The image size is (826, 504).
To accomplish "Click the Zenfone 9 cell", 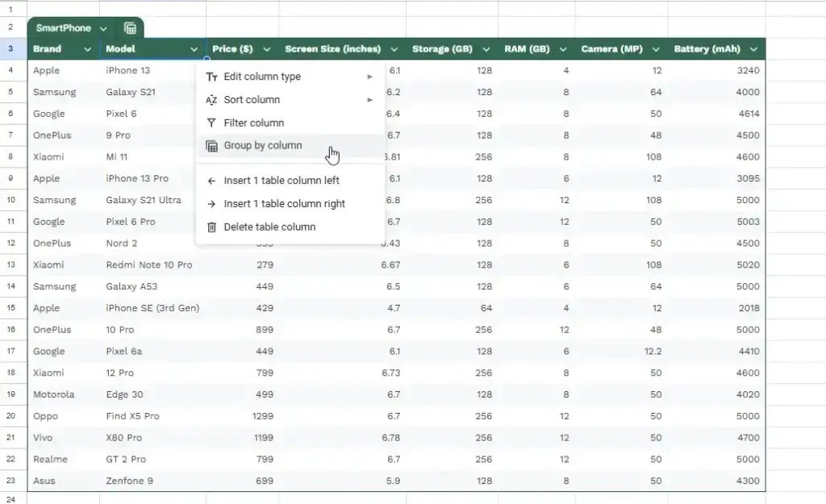I will coord(152,481).
